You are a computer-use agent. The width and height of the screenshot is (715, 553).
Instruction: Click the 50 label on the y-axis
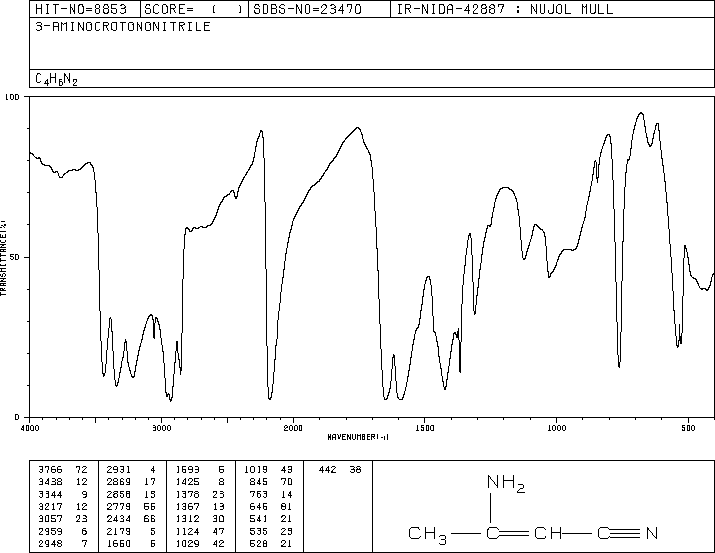tap(15, 257)
